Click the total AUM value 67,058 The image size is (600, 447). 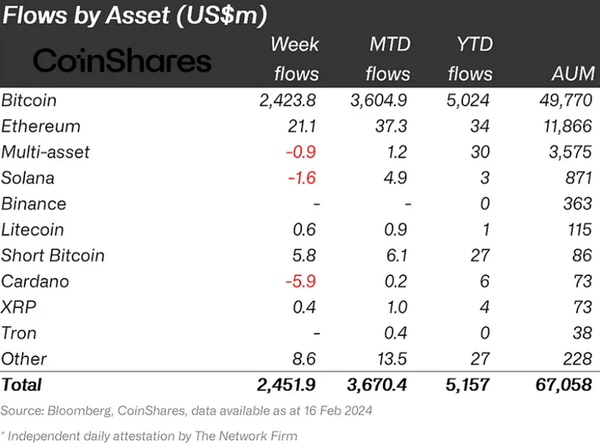(x=560, y=384)
